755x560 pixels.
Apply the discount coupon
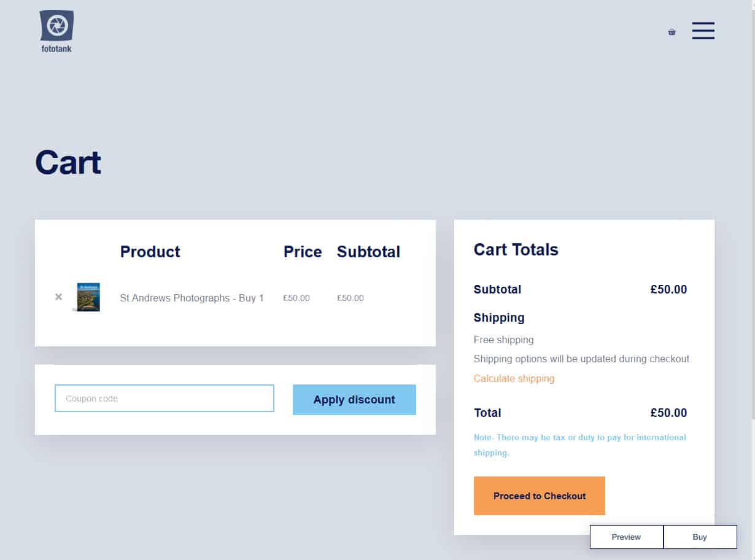pos(354,400)
